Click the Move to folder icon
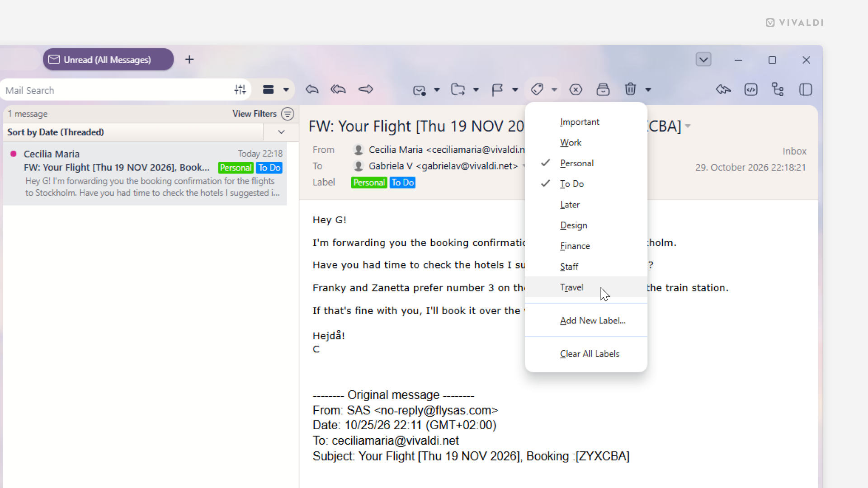Viewport: 868px width, 488px height. pyautogui.click(x=458, y=89)
